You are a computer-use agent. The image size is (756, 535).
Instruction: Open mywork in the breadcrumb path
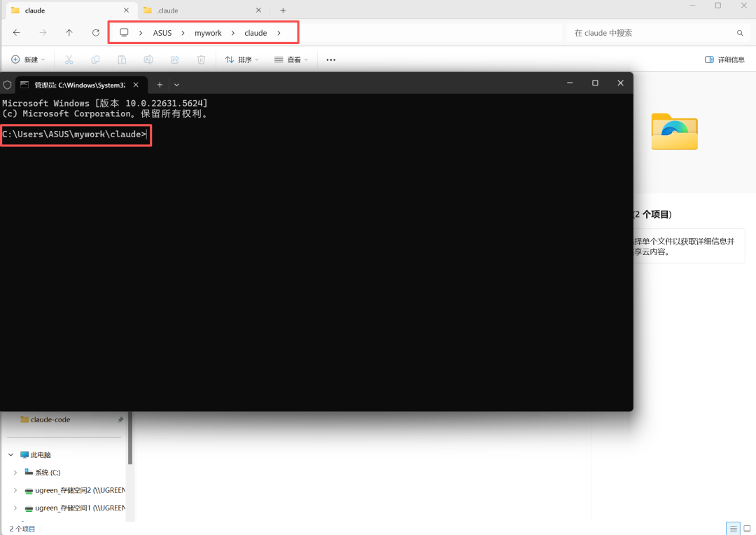208,33
